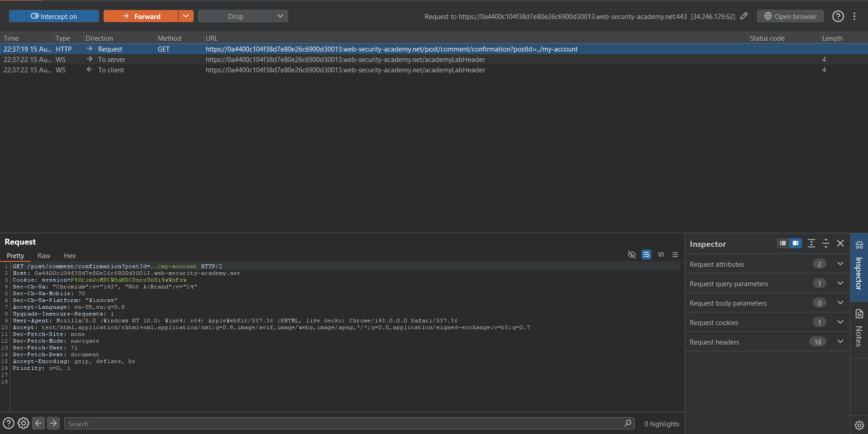Open the request editor hamburger menu
The width and height of the screenshot is (868, 434).
[675, 255]
